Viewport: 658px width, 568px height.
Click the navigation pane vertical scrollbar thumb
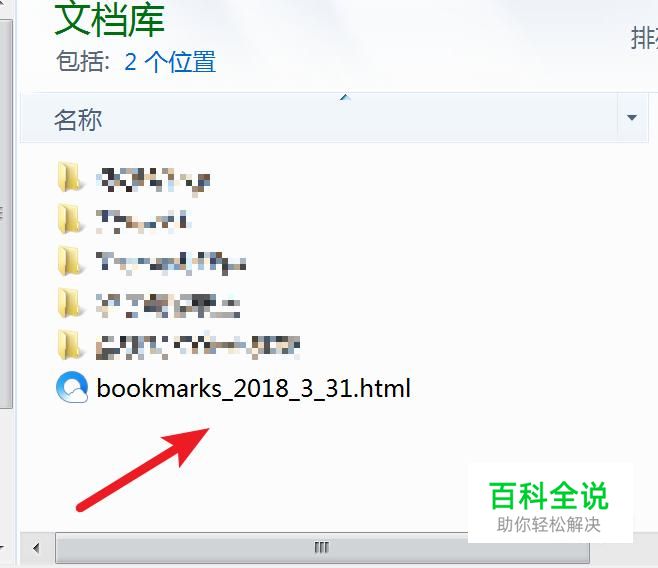coord(6,214)
